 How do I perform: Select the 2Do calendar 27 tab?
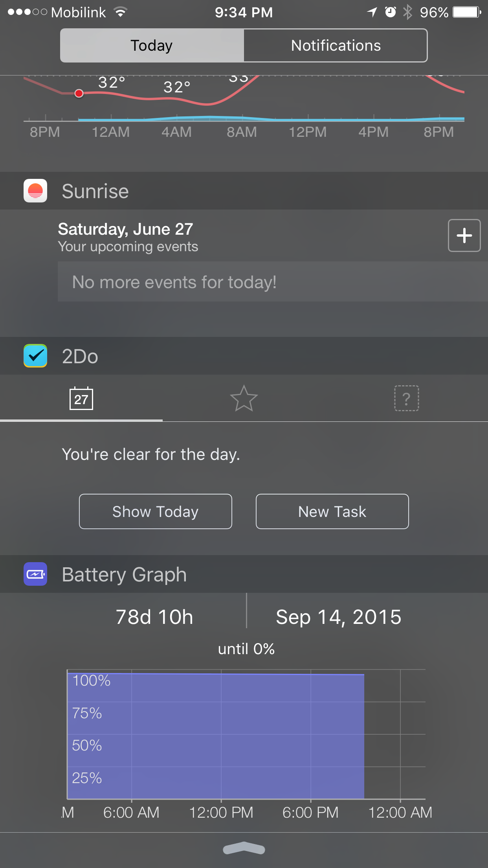[x=81, y=399]
